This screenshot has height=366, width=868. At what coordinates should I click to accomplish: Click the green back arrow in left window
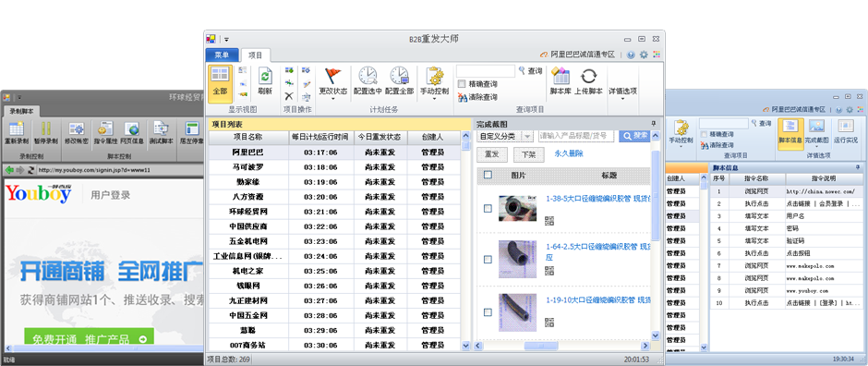(x=10, y=170)
